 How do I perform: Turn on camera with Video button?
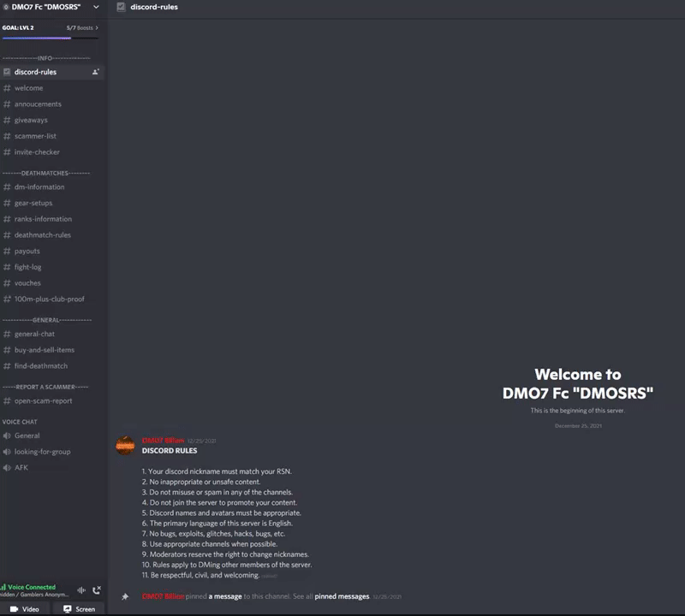[25, 609]
